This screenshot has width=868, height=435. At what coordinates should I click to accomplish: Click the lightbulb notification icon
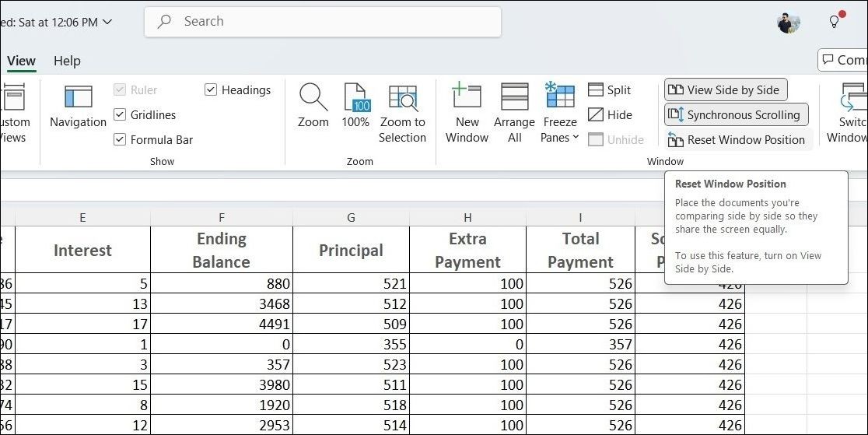[835, 22]
